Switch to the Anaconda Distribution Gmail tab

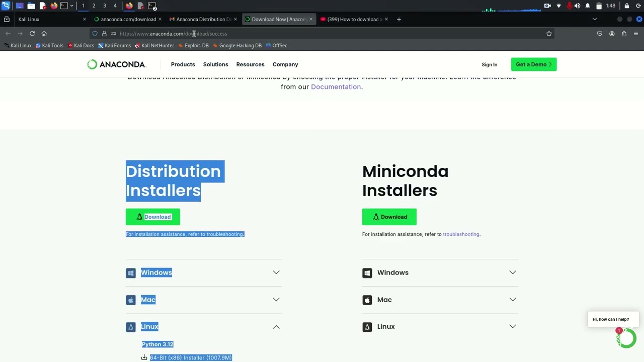pyautogui.click(x=204, y=19)
